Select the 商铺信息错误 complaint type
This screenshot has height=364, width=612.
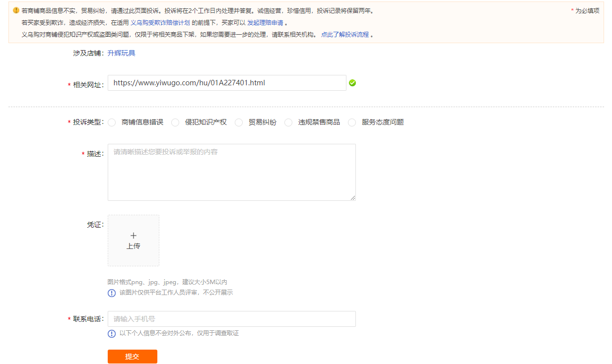point(112,122)
